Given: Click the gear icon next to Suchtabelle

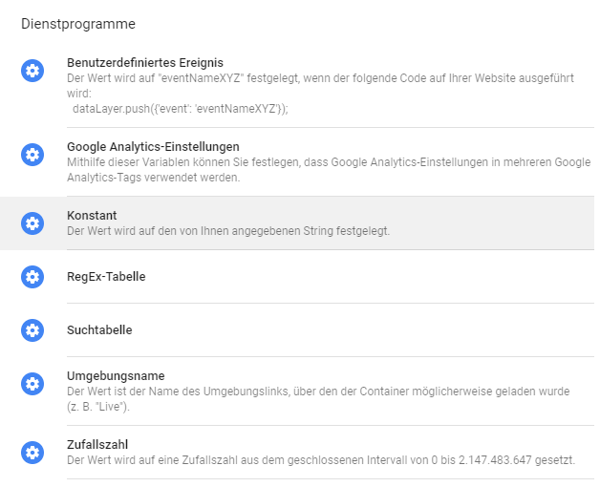Looking at the screenshot, I should [33, 330].
